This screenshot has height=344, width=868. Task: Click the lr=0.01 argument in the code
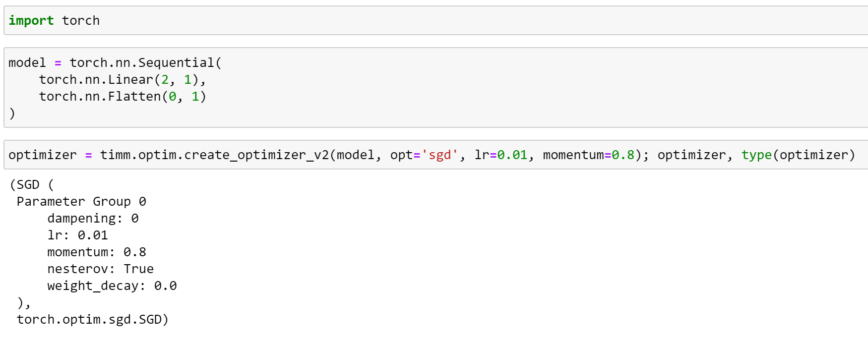[x=500, y=155]
